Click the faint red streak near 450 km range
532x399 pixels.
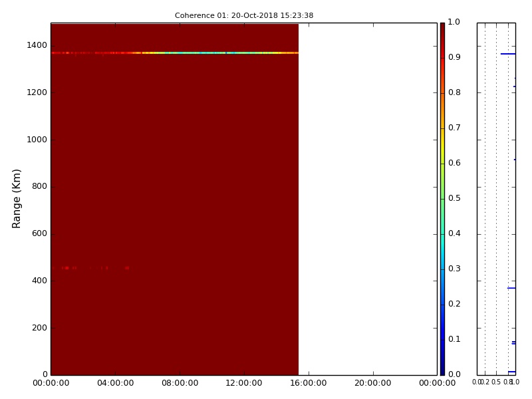(91, 268)
